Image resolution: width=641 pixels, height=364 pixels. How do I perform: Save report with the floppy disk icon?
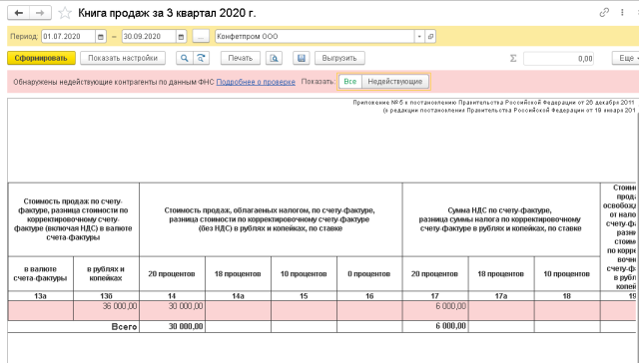click(x=302, y=59)
